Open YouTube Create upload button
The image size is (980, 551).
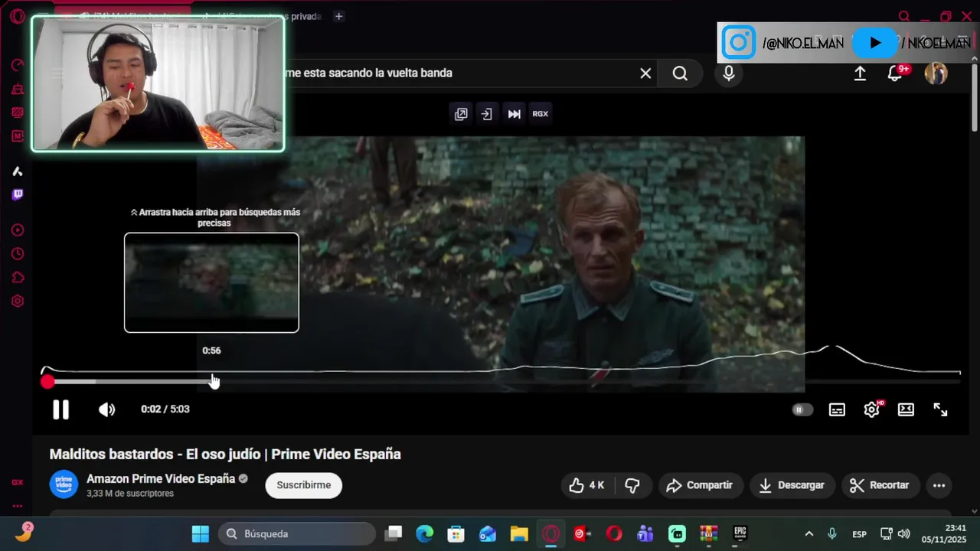coord(860,73)
